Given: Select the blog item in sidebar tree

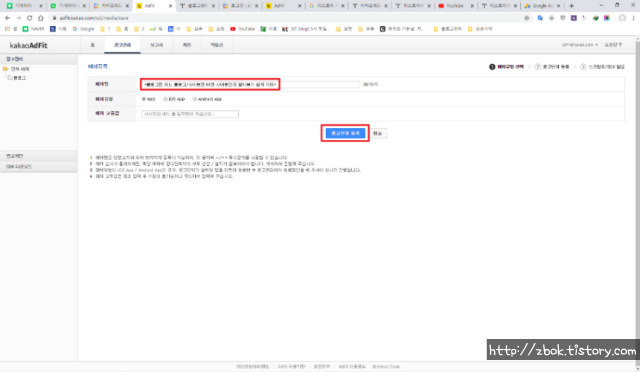Looking at the screenshot, I should coord(19,78).
